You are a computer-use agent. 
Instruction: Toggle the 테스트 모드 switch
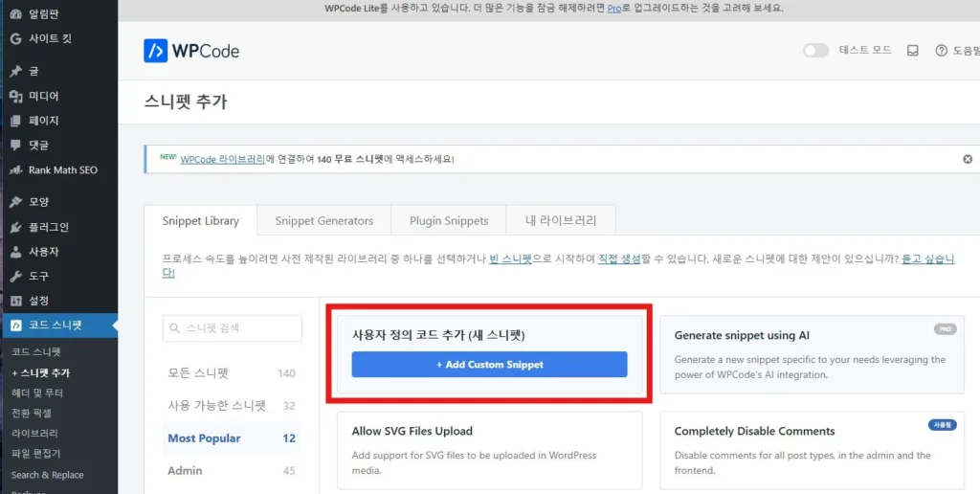click(815, 51)
